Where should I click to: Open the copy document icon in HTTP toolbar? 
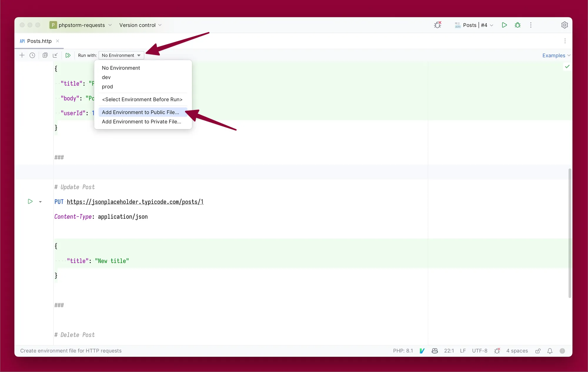[45, 55]
